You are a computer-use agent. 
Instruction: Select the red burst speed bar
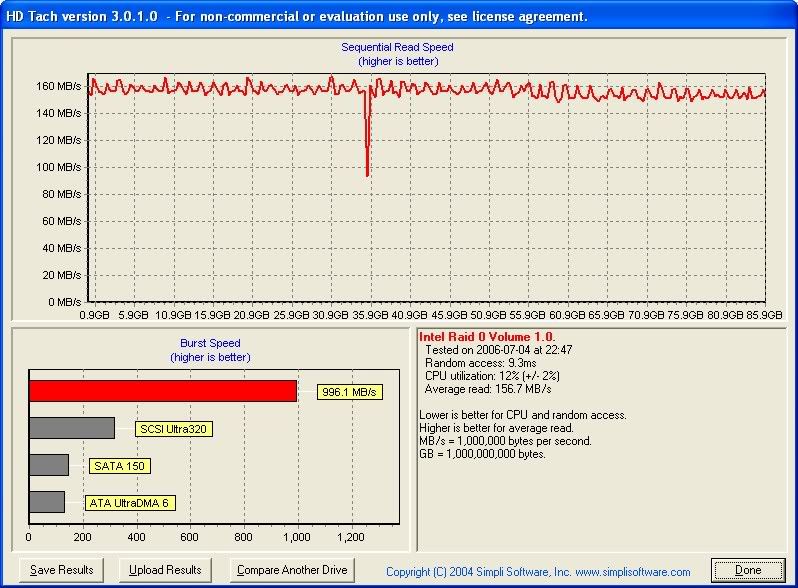(x=163, y=391)
